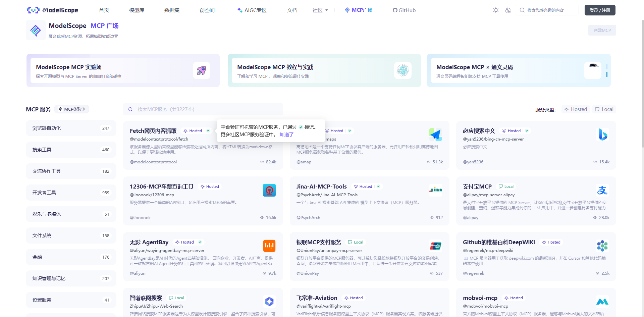Viewport: 644px width, 317px height.
Task: Click the view-count eye icon on Fetch card
Action: coord(262,162)
